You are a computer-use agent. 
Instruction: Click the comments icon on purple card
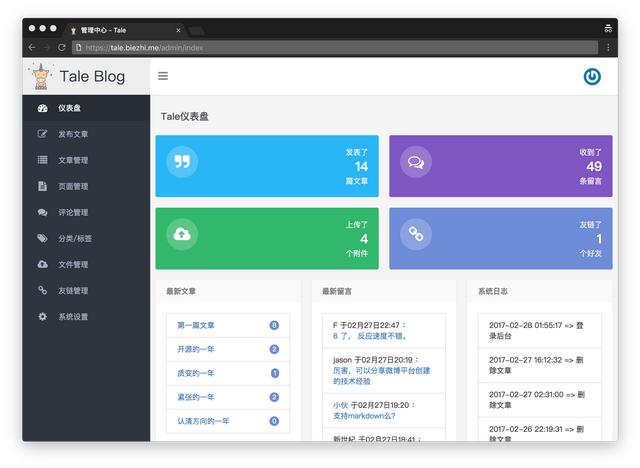coord(416,162)
